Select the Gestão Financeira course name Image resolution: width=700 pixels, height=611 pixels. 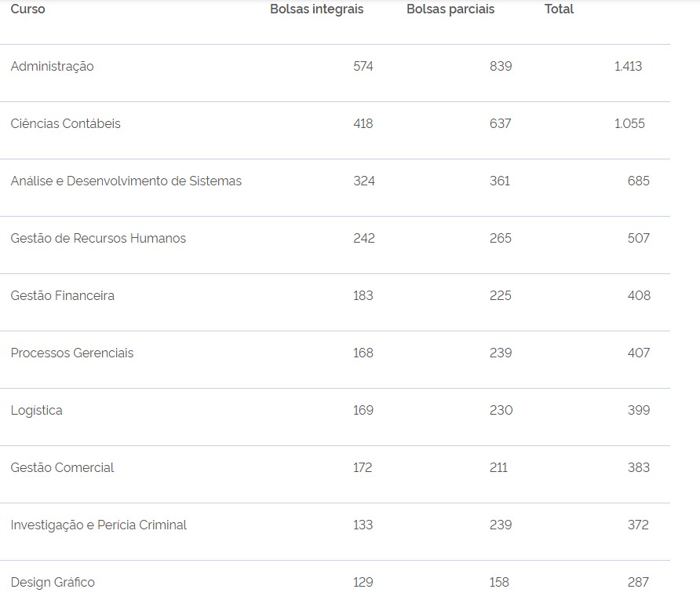(x=63, y=296)
